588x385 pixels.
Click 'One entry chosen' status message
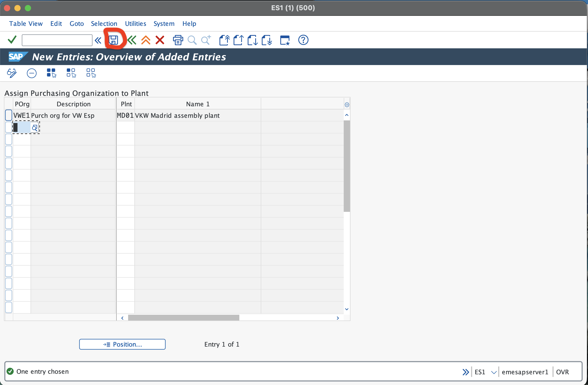pos(43,371)
